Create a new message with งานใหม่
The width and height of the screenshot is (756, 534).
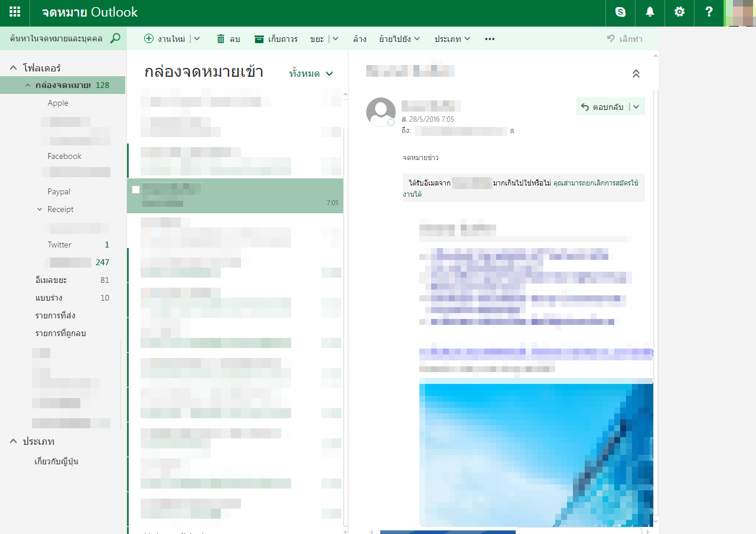(x=165, y=39)
